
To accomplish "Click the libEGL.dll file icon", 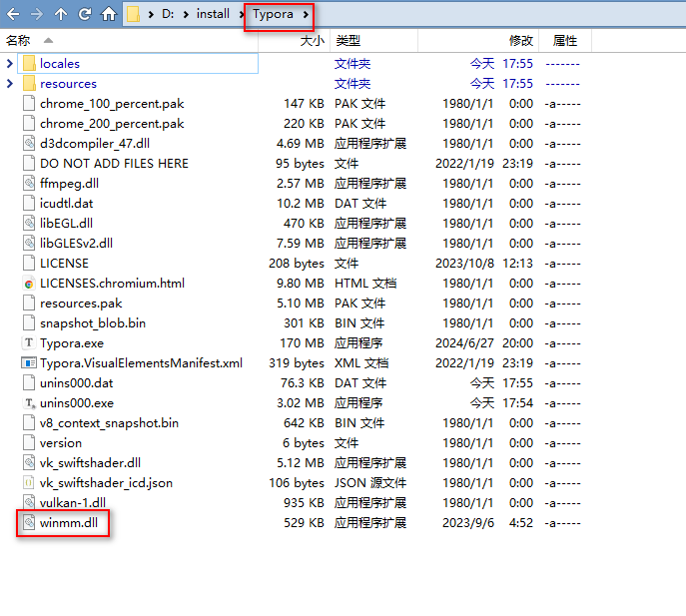I will coord(29,223).
